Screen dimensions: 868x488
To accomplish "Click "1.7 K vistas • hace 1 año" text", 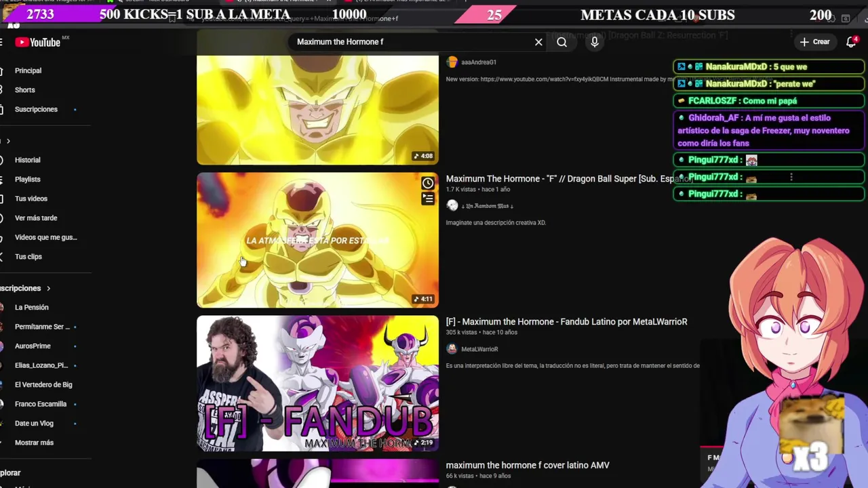I will click(x=477, y=190).
